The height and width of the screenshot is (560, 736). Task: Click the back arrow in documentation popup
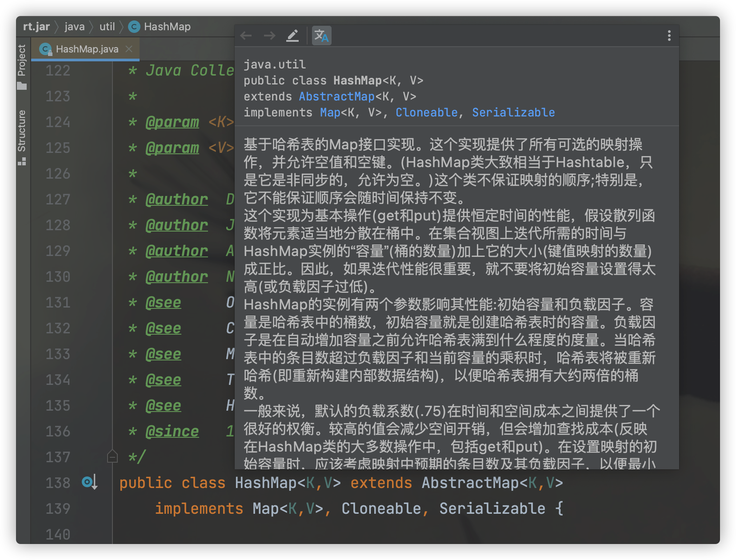246,36
